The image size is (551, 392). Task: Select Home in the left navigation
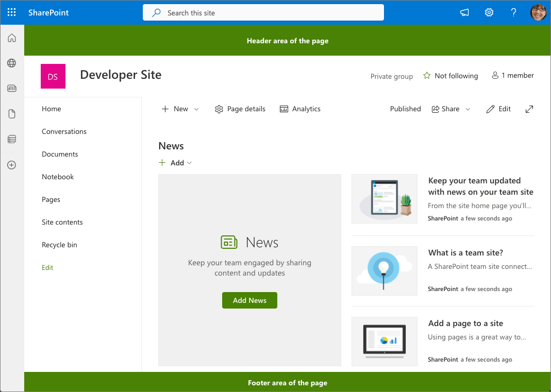tap(52, 109)
